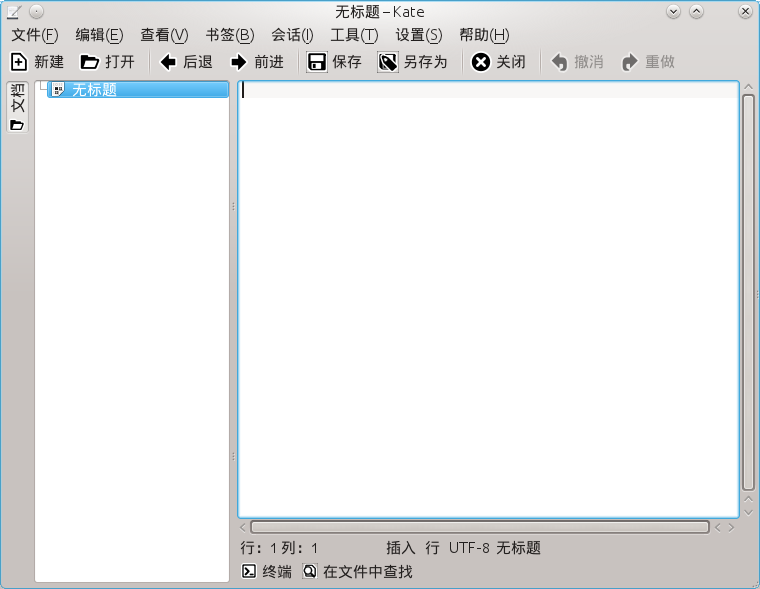
Task: Close document with the 关闭 X icon
Action: pyautogui.click(x=481, y=62)
